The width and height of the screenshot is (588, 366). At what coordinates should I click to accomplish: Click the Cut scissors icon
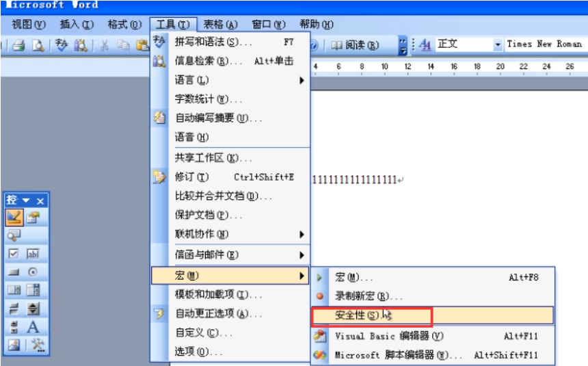pos(105,45)
